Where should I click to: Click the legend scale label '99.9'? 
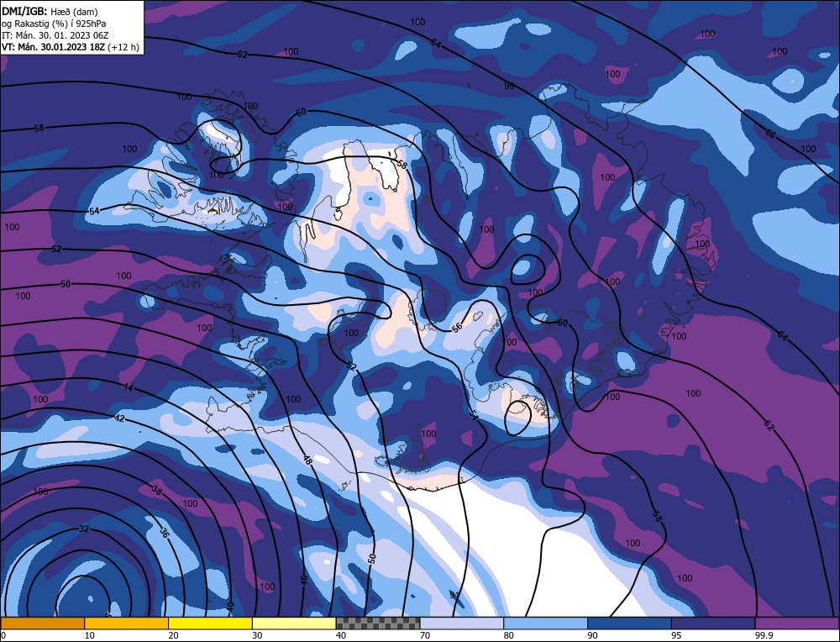(x=763, y=635)
